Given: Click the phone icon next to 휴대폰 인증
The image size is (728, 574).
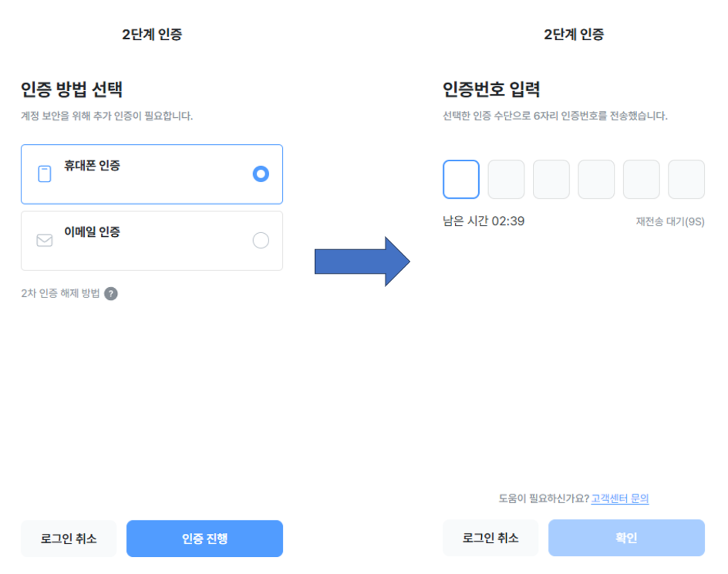Looking at the screenshot, I should (x=44, y=173).
